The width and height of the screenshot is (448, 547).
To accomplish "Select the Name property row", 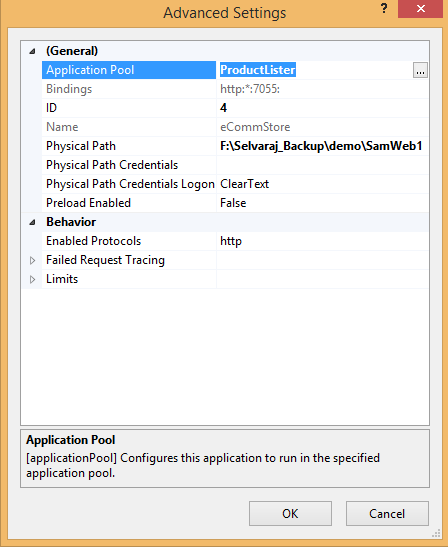I will click(x=235, y=127).
